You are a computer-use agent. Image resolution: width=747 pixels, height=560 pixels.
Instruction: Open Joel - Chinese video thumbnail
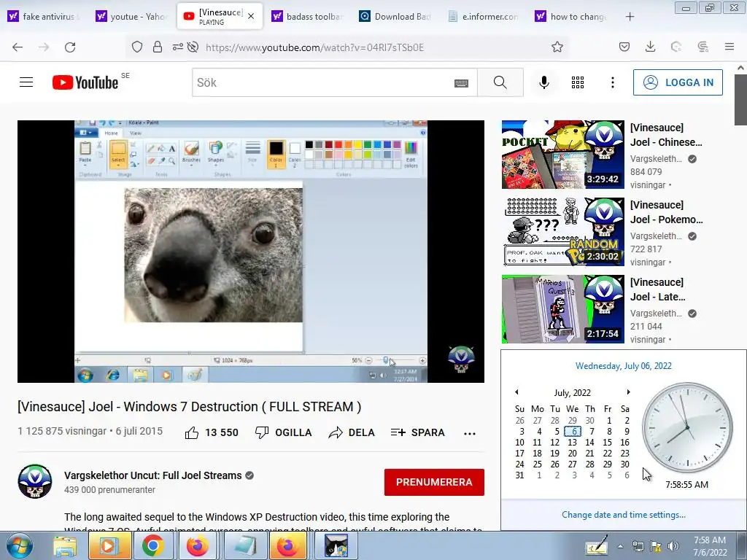click(x=562, y=155)
